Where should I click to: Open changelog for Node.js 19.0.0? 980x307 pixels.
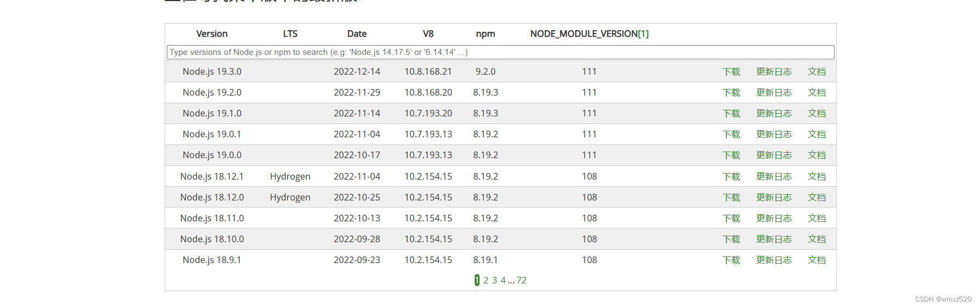(x=774, y=155)
